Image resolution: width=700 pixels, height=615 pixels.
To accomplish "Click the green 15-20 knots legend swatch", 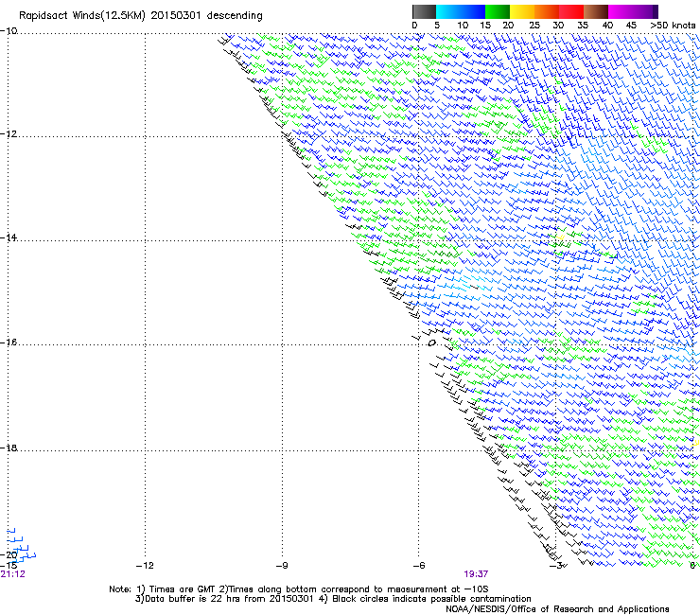I will [498, 11].
